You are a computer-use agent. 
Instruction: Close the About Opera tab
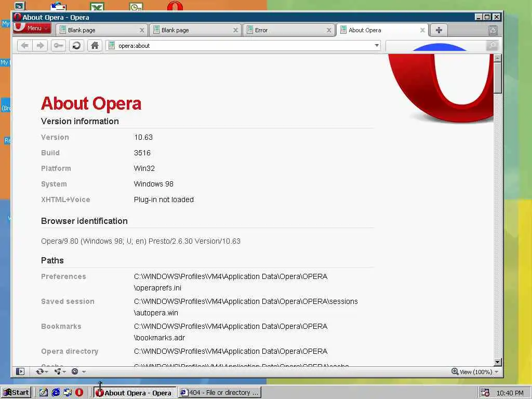(422, 30)
